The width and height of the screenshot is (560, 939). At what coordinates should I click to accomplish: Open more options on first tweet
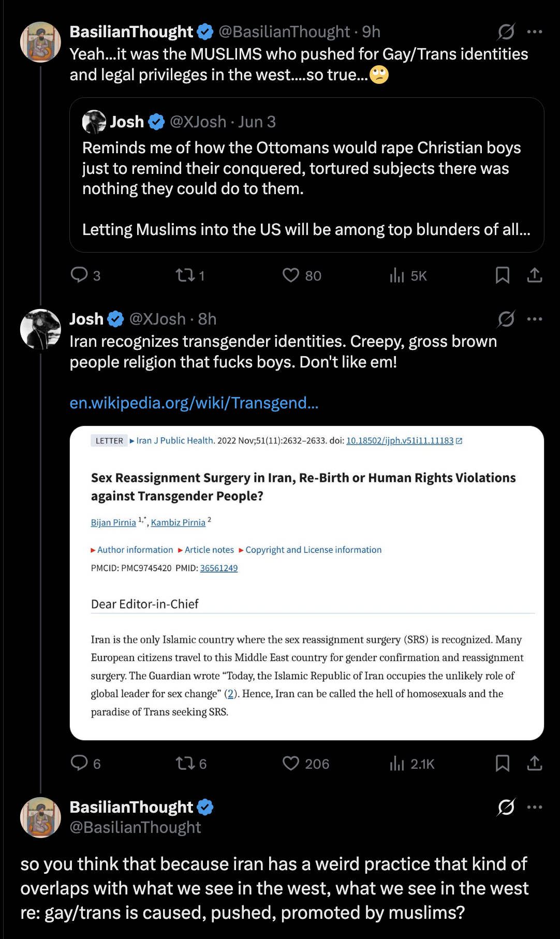click(535, 32)
